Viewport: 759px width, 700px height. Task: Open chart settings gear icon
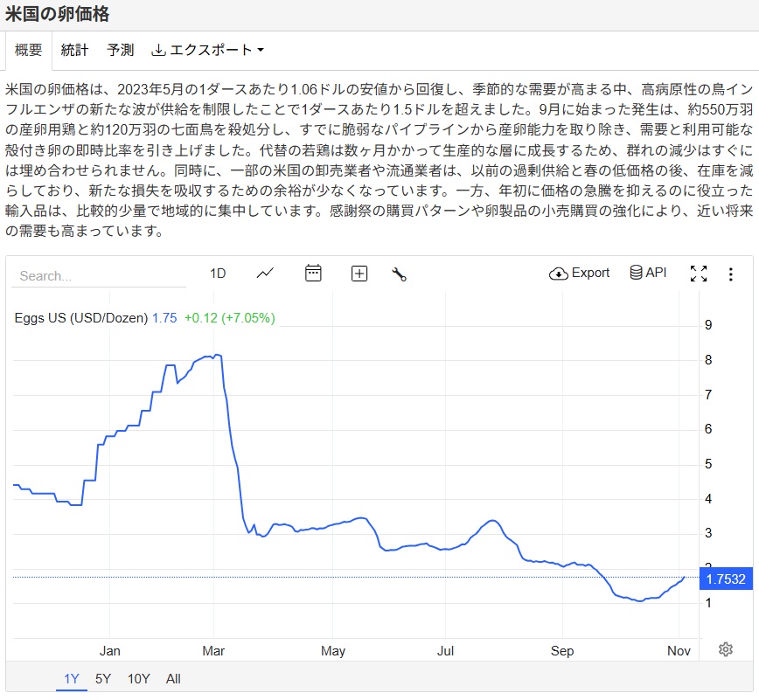click(x=725, y=648)
